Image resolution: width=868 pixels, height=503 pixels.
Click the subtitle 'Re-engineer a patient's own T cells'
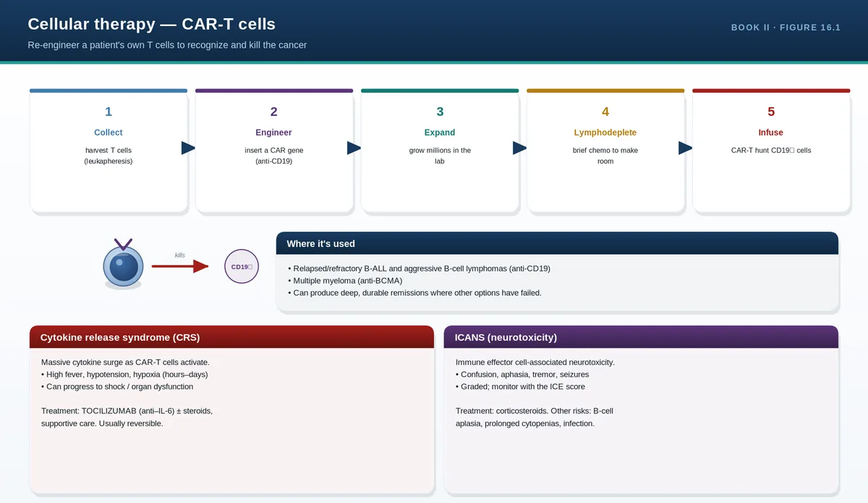pos(167,45)
